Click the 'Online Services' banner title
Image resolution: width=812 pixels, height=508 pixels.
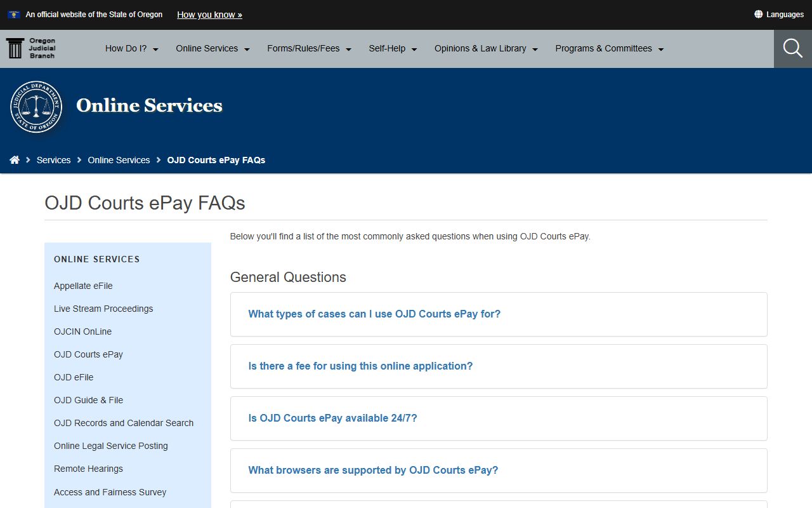[149, 105]
